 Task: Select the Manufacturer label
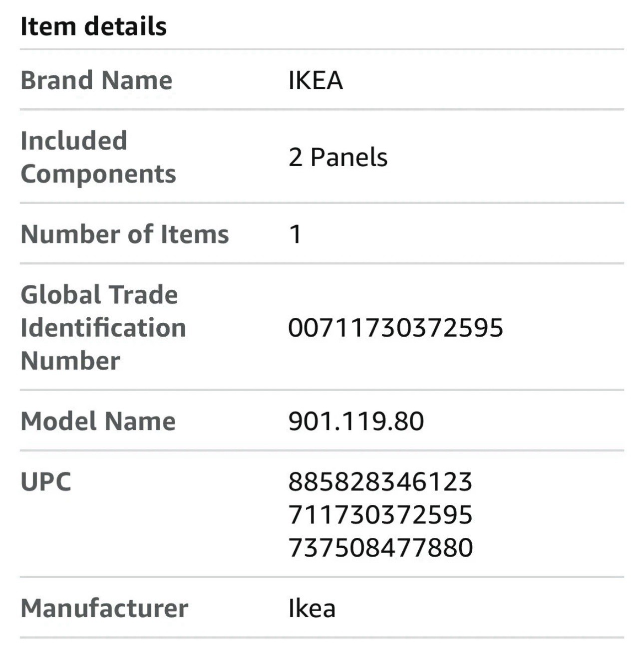(104, 608)
